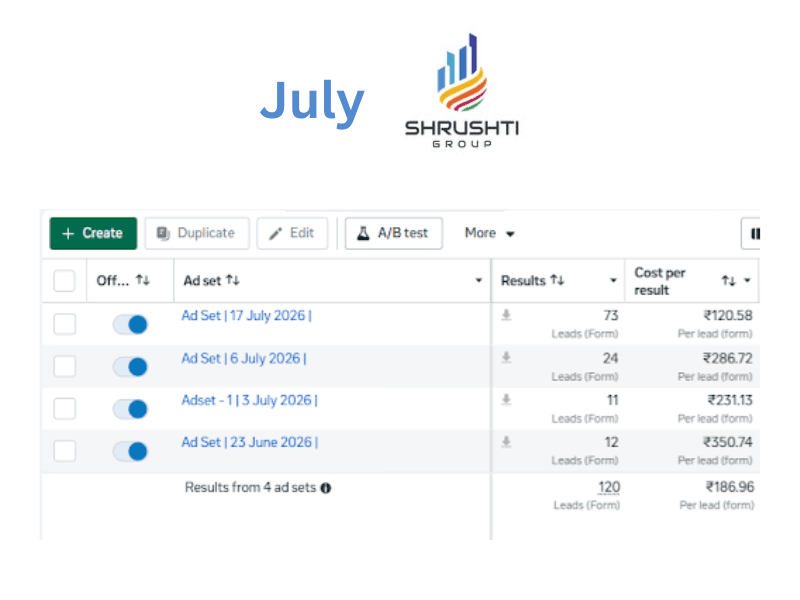Click the total 120 leads value
Viewport: 800px width, 600px height.
tap(609, 487)
